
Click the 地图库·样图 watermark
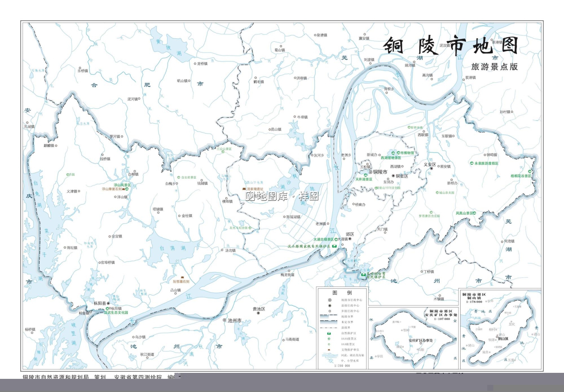click(282, 197)
